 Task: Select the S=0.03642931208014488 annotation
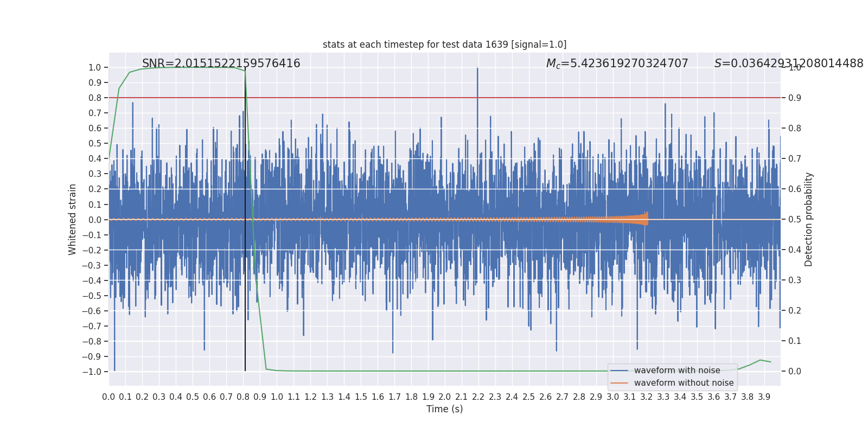tap(789, 63)
